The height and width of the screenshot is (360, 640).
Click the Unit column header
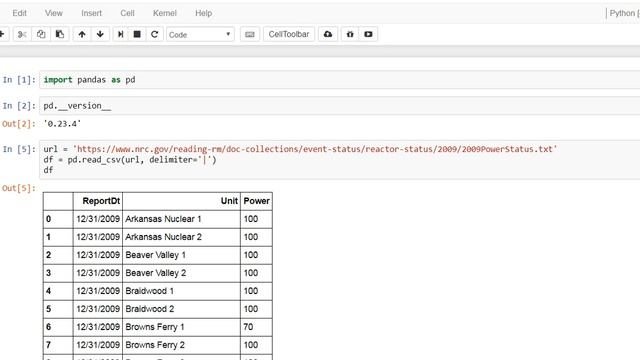182,201
